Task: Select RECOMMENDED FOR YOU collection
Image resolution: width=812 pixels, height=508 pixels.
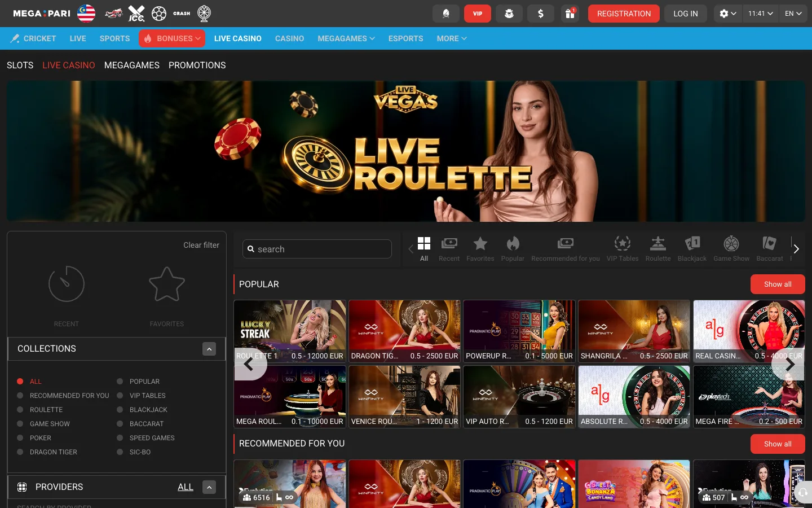Action: 63,396
